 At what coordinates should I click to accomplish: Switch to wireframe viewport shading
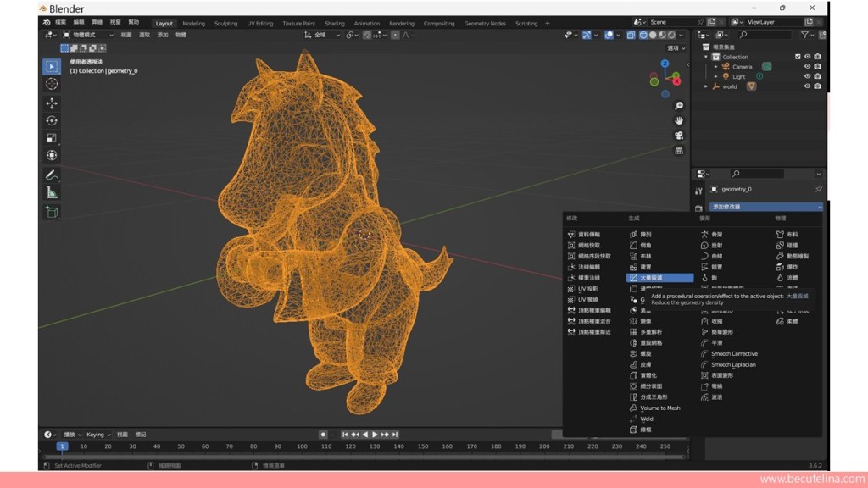643,35
